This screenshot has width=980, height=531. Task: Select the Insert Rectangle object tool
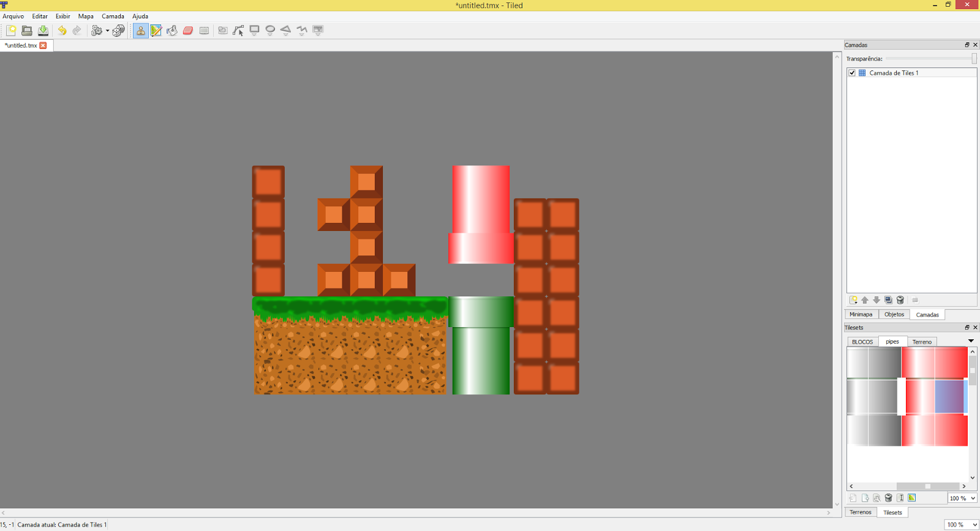[254, 30]
